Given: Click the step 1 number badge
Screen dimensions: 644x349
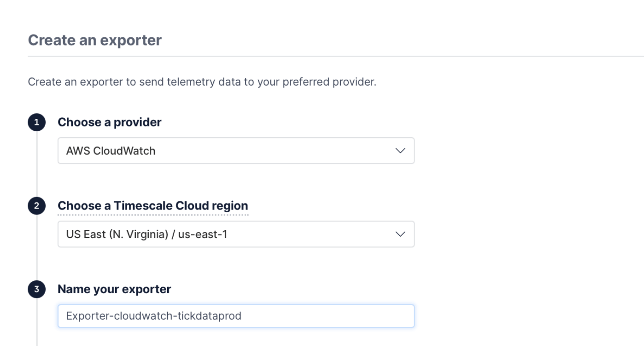Looking at the screenshot, I should [37, 123].
